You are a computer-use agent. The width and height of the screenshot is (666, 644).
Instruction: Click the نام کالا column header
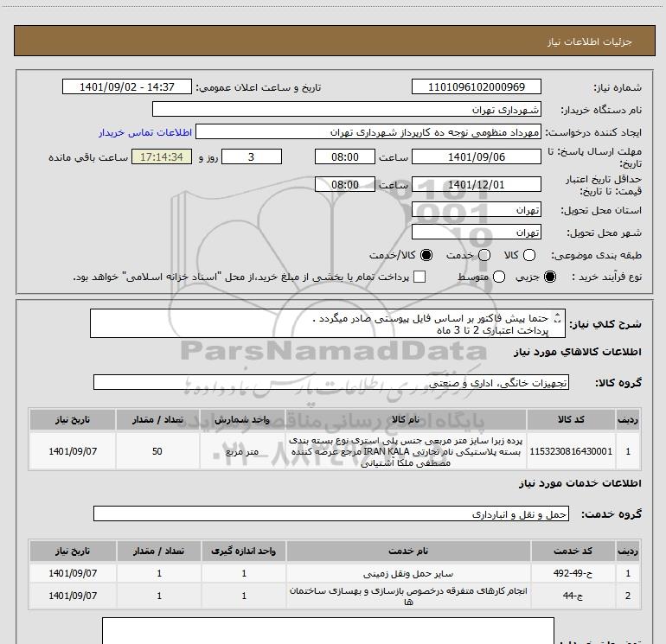tap(405, 419)
